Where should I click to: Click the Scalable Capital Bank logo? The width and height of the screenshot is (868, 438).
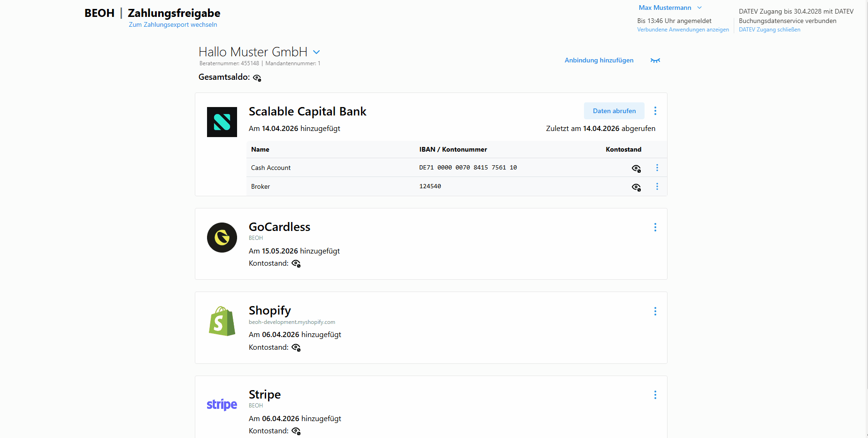(222, 122)
